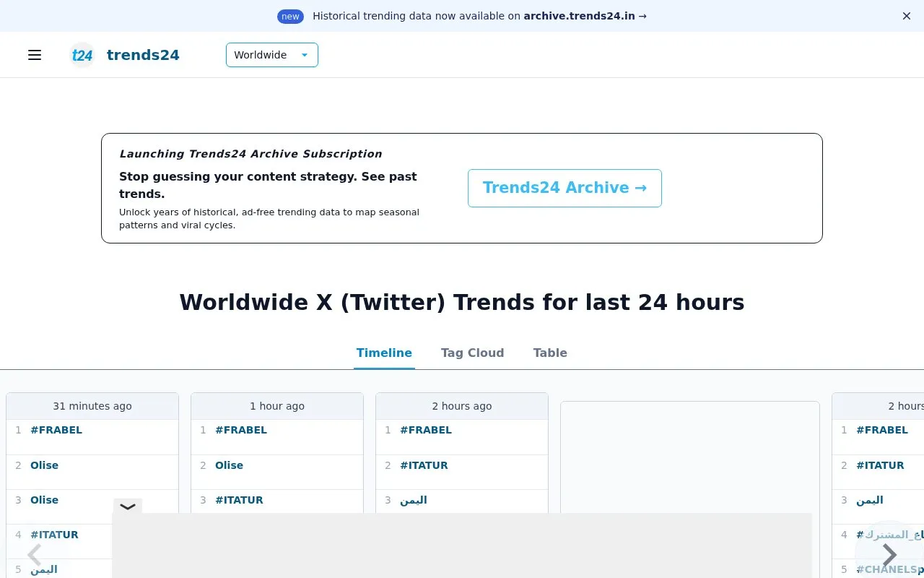Viewport: 924px width, 578px height.
Task: Click the Worldwide X Trends page heading
Action: pyautogui.click(x=462, y=302)
